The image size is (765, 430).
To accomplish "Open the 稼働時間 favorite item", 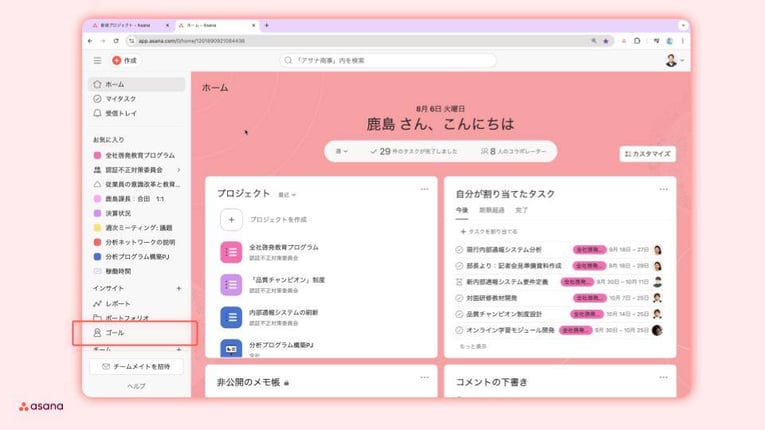I will 137,271.
